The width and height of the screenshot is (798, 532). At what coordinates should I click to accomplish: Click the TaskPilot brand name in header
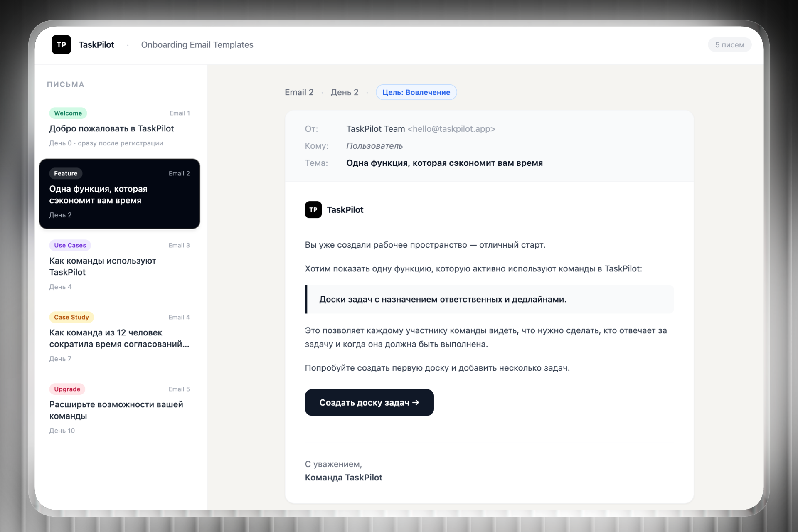96,45
